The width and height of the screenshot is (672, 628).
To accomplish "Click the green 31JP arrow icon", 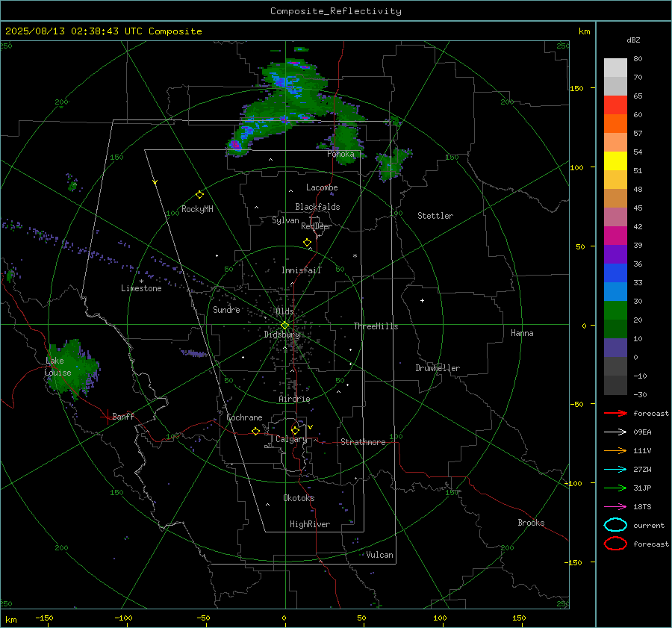I will pyautogui.click(x=615, y=488).
